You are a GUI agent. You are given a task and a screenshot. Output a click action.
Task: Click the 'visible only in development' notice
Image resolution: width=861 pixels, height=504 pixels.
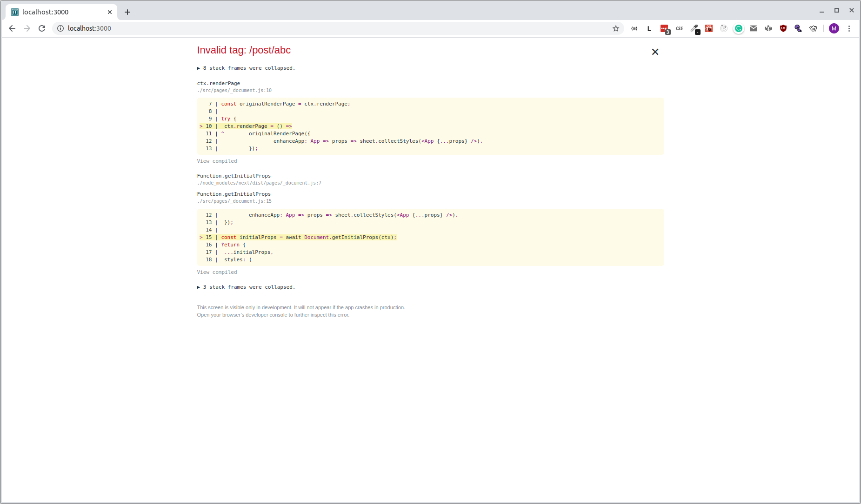[301, 308]
